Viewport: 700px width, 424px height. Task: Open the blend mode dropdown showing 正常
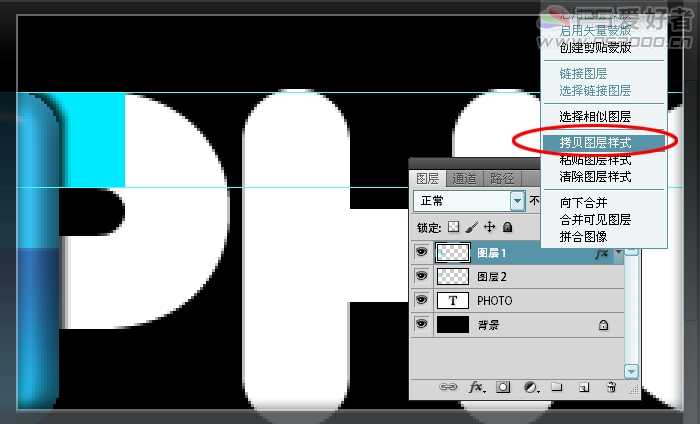click(517, 201)
